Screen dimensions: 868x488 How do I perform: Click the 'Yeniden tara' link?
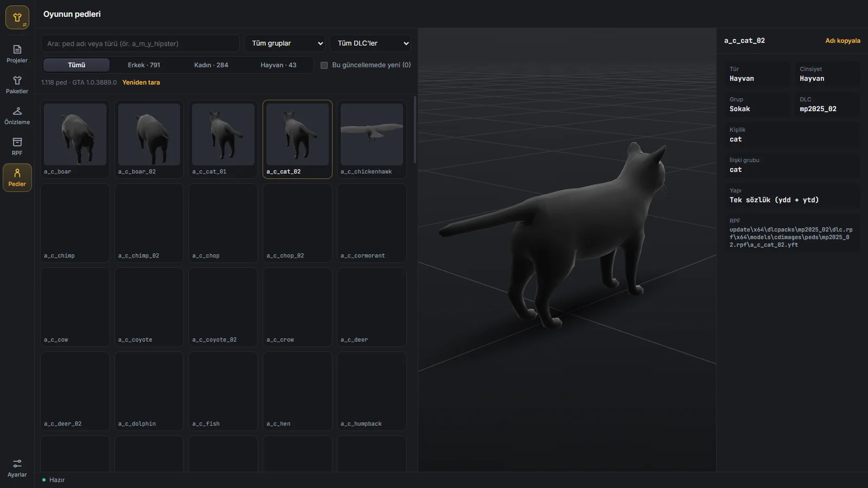click(141, 82)
